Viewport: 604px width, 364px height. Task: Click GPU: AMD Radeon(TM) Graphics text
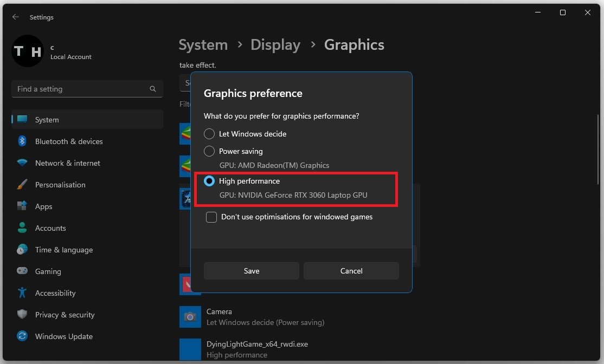pos(274,165)
